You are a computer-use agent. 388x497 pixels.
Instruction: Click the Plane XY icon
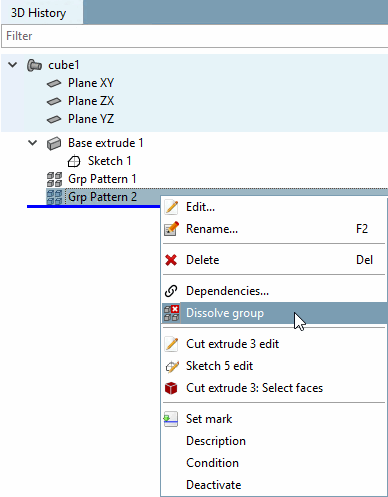pyautogui.click(x=54, y=83)
